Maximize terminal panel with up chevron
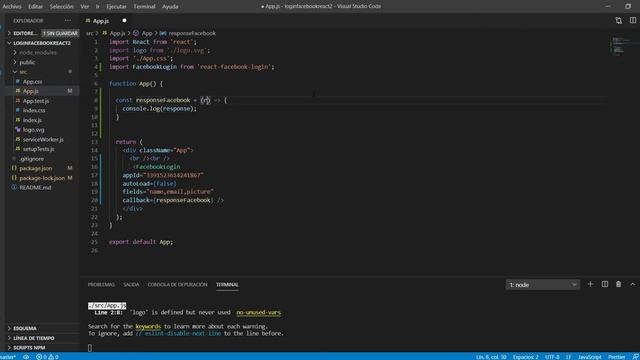The height and width of the screenshot is (360, 640). pyautogui.click(x=632, y=284)
